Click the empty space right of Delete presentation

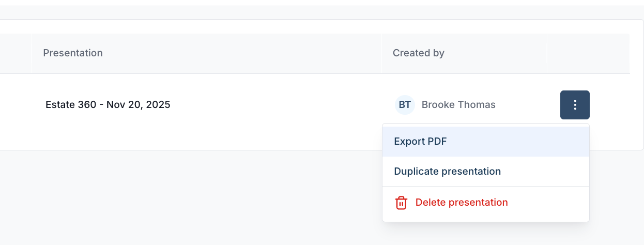[548, 203]
